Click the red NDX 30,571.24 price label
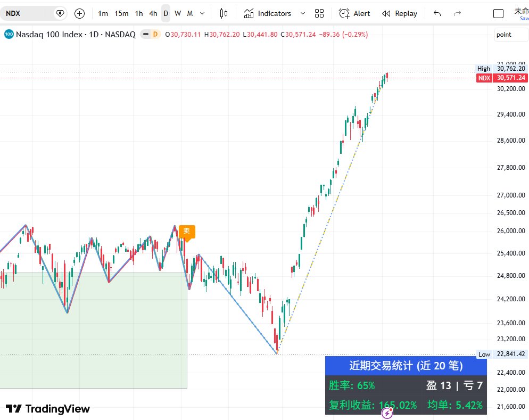Image resolution: width=529 pixels, height=420 pixels. (x=502, y=78)
